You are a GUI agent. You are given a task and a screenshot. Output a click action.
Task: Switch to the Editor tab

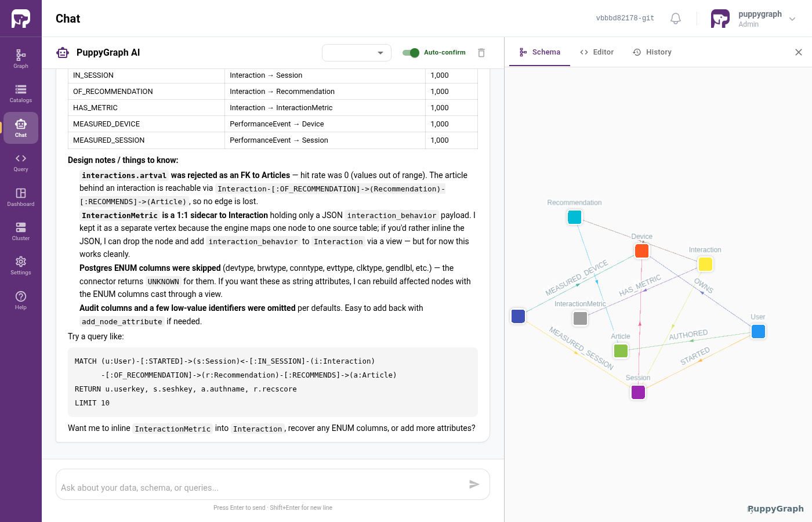tap(597, 52)
